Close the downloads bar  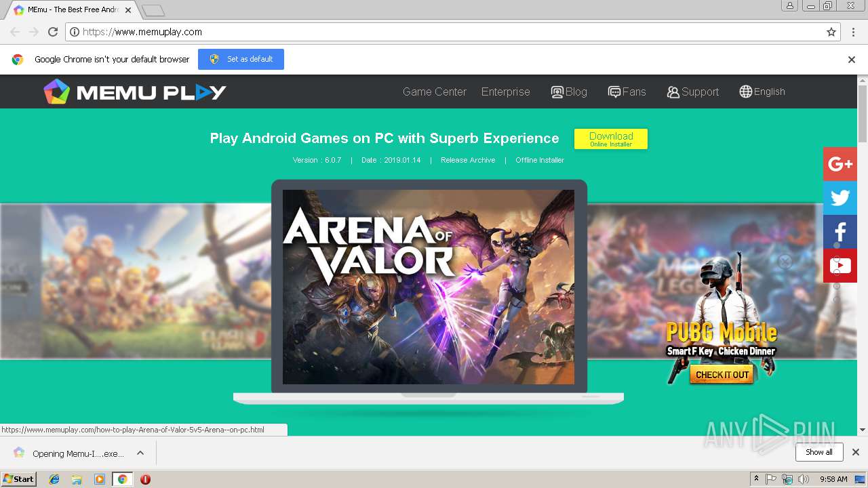tap(856, 452)
